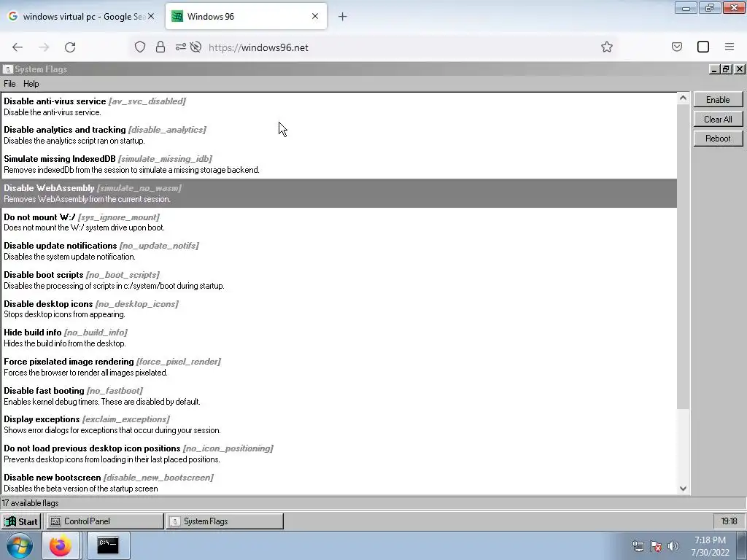Click the Clear All button
Image resolution: width=747 pixels, height=560 pixels.
tap(718, 119)
